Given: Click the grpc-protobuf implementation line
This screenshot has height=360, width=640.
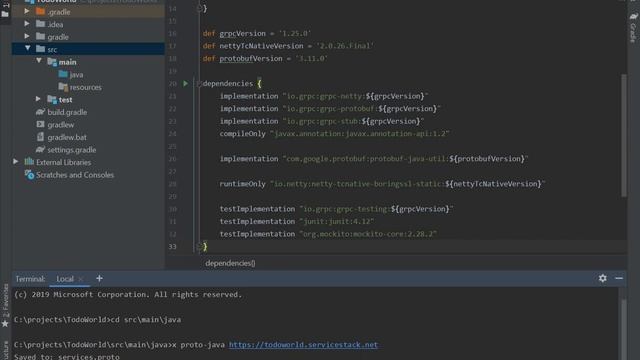Looking at the screenshot, I should 330,109.
